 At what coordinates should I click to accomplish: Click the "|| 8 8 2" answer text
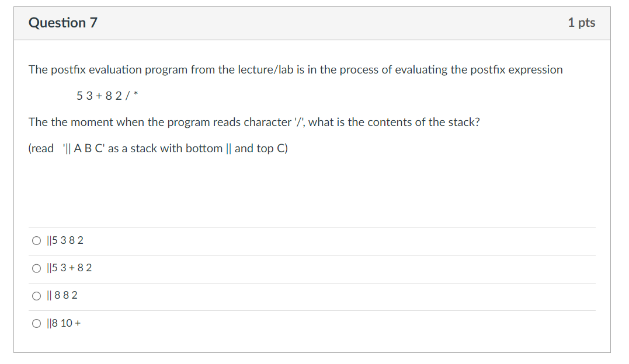(62, 295)
